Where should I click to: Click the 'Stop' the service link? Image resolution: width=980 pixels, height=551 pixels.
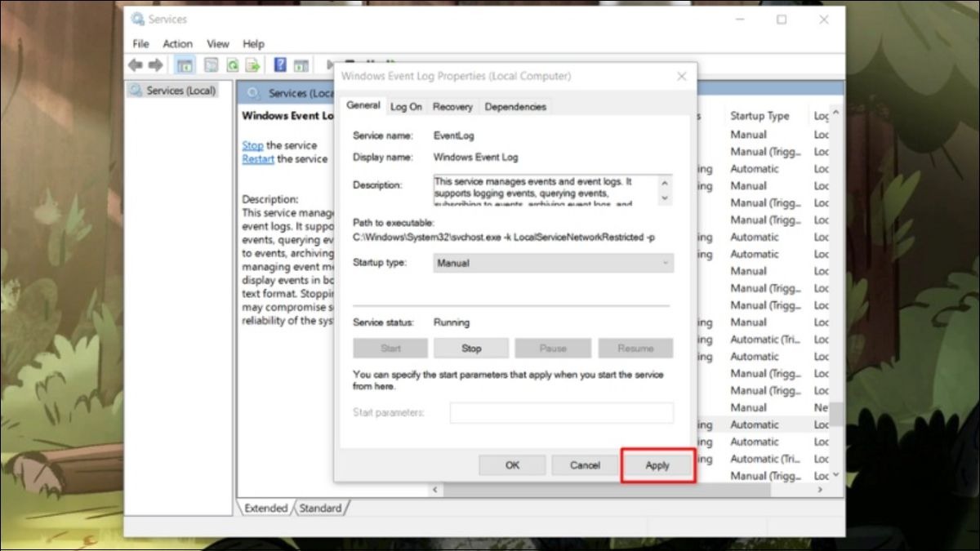(x=252, y=145)
